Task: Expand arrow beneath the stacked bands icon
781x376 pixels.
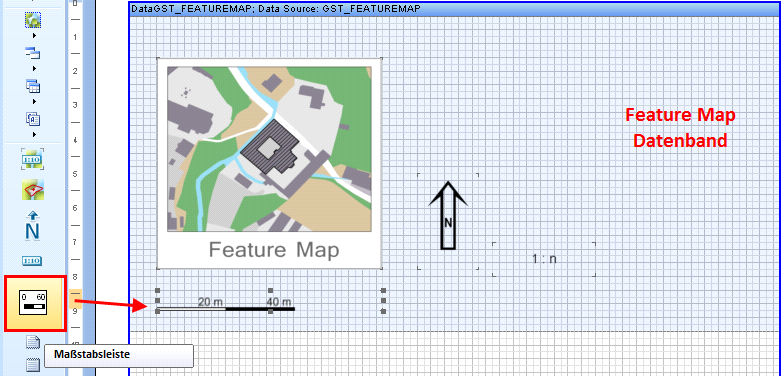Action: [x=34, y=69]
